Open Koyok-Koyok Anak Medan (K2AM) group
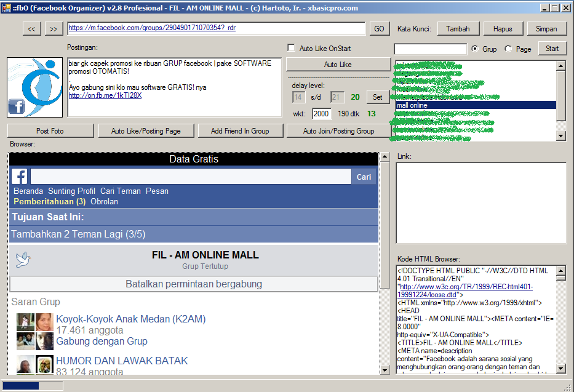The width and height of the screenshot is (574, 392). tap(130, 319)
